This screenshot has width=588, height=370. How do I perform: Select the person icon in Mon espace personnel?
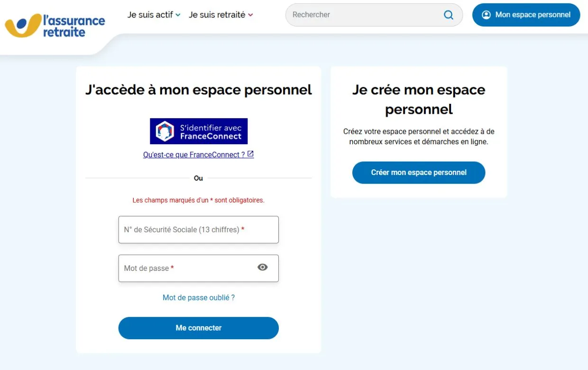(486, 15)
